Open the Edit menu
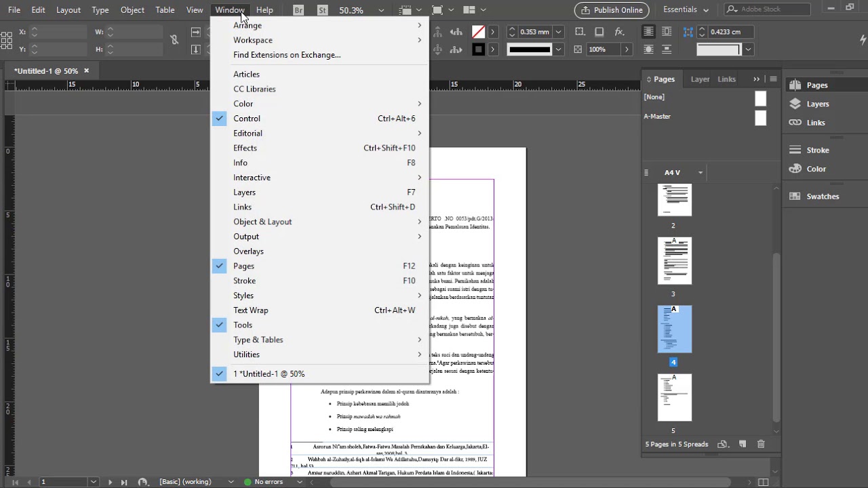 38,10
